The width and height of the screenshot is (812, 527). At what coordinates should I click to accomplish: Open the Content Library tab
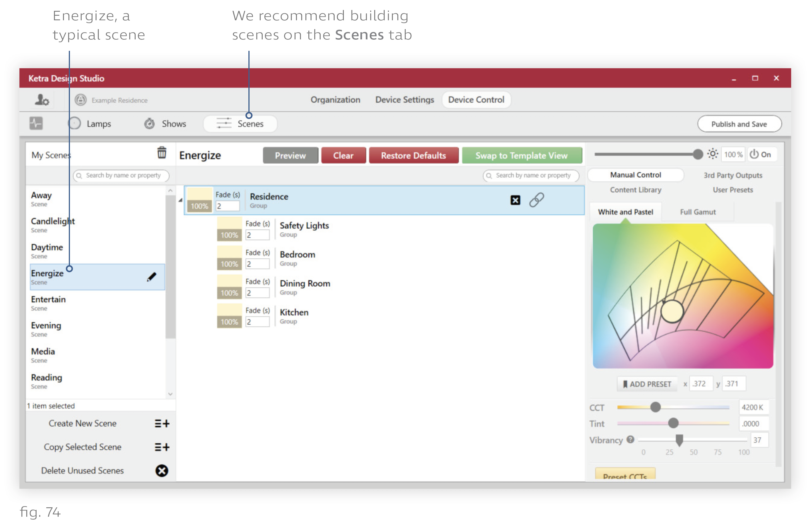pos(635,190)
